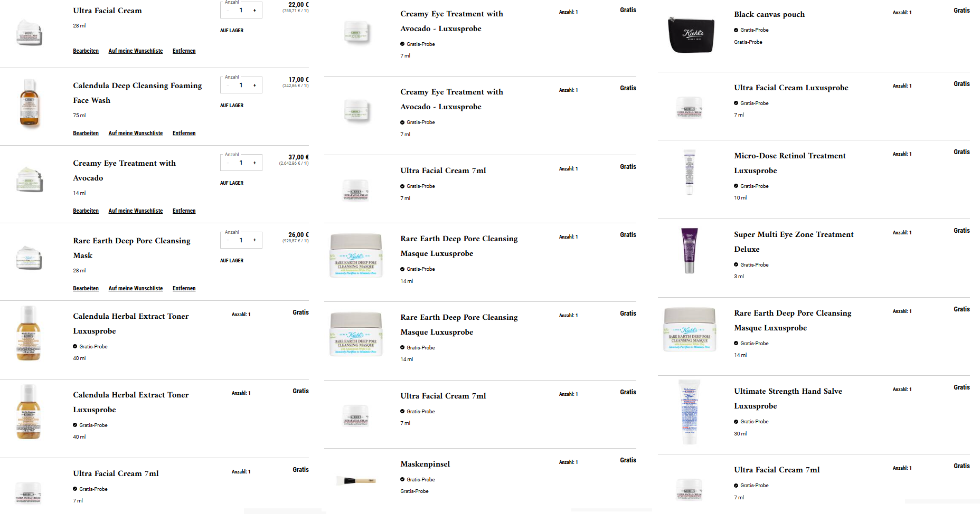This screenshot has width=980, height=522.
Task: Open the Ultra Facial Cream Luxusprobe product title
Action: (x=791, y=88)
